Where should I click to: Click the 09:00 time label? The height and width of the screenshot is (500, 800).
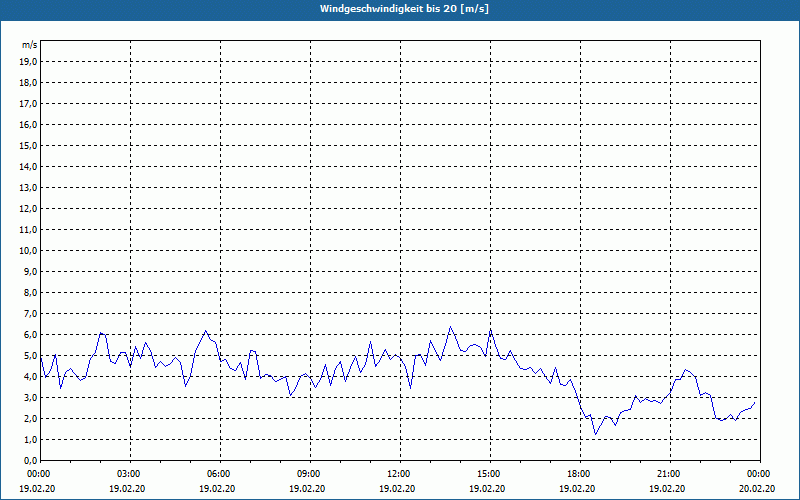[x=310, y=474]
